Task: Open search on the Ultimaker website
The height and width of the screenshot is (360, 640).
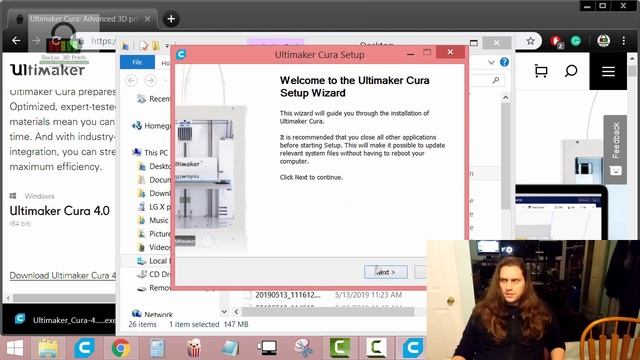Action: pos(571,71)
